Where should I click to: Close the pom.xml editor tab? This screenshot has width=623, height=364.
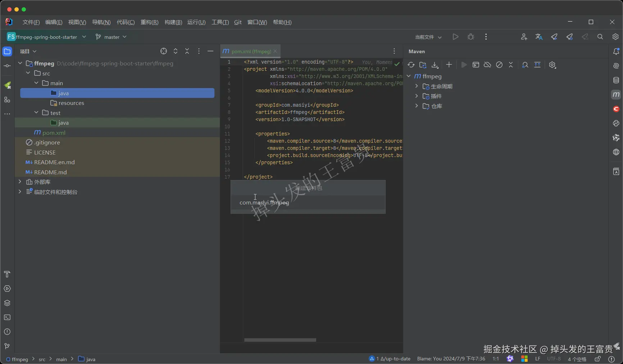coord(275,51)
